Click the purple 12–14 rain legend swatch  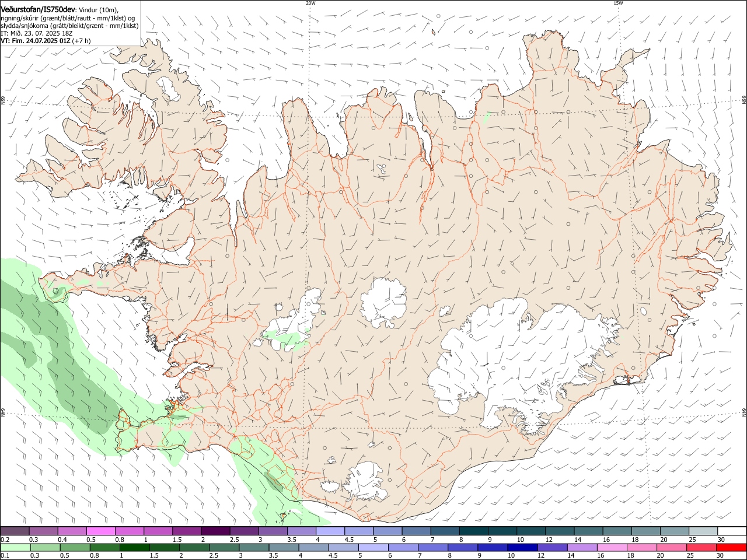click(x=552, y=548)
